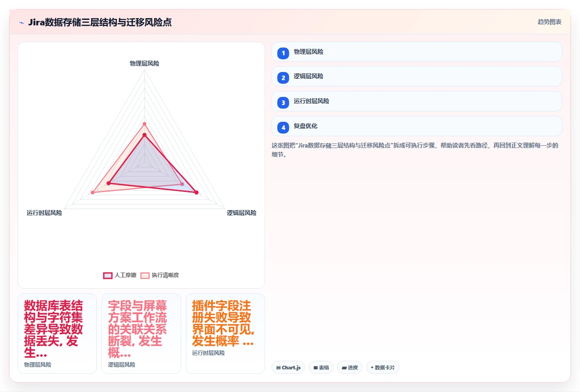
Task: Click the 运行时层风险 radar axis label
Action: 44,213
